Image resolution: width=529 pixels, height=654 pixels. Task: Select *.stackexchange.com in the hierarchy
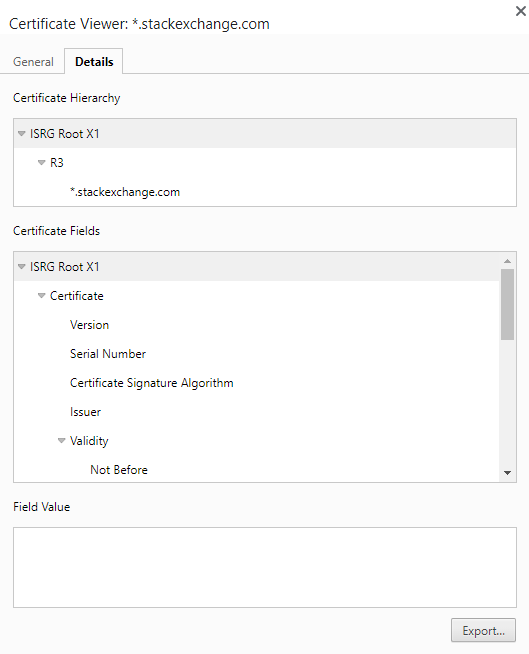265,192
